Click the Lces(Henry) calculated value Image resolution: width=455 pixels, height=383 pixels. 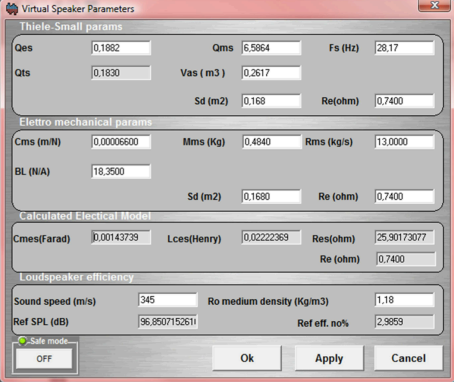tap(271, 237)
